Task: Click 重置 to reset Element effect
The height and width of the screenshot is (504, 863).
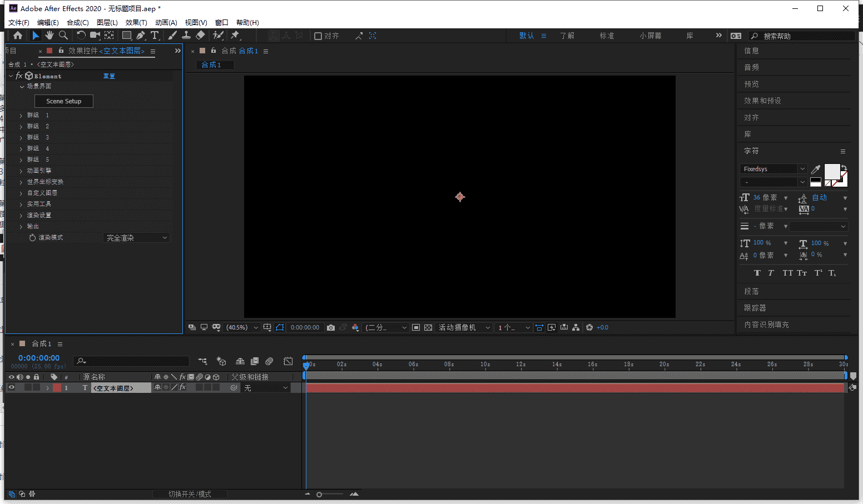Action: pos(109,76)
